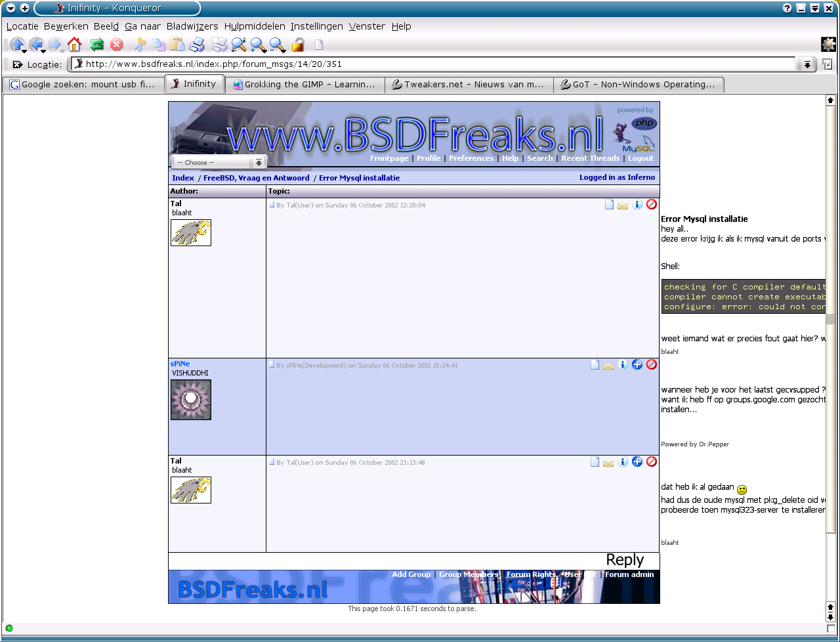
Task: Toggle the sticky plus button in the title bar
Action: pyautogui.click(x=25, y=9)
